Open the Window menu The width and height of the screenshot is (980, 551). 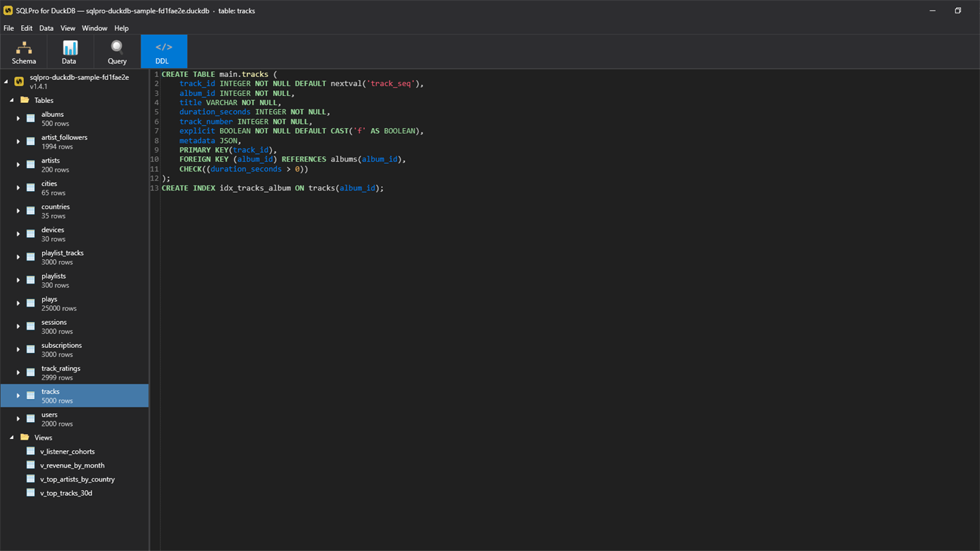click(x=95, y=28)
